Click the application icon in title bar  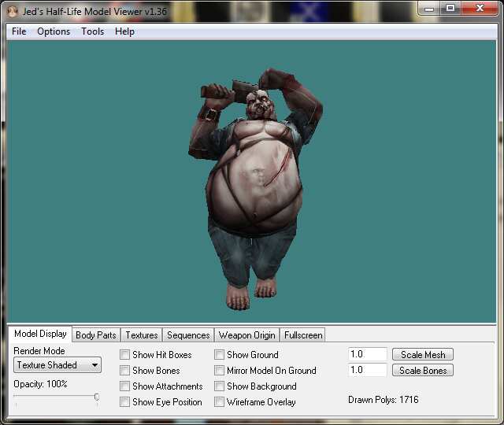click(x=12, y=11)
